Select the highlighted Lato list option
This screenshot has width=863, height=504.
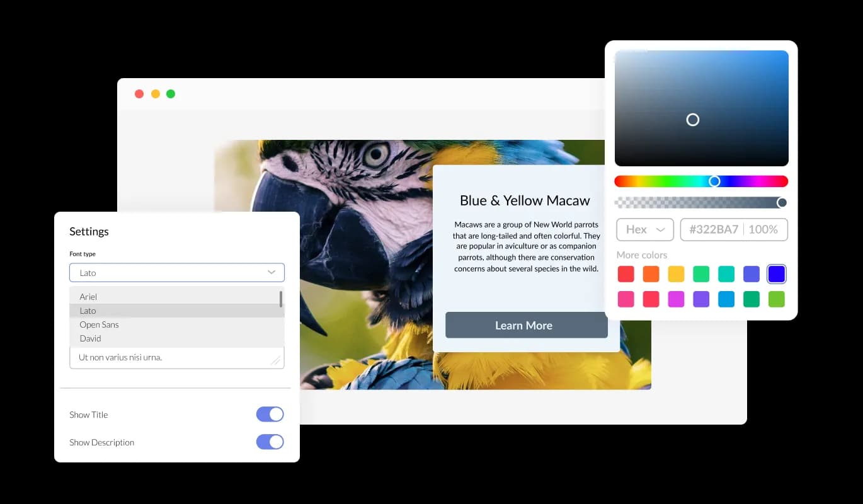tap(88, 311)
